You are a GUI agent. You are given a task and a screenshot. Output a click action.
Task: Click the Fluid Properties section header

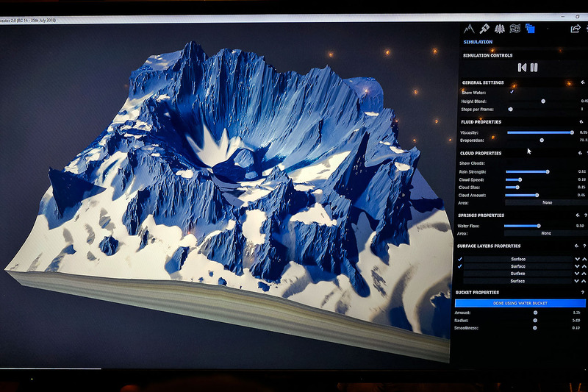(x=481, y=122)
